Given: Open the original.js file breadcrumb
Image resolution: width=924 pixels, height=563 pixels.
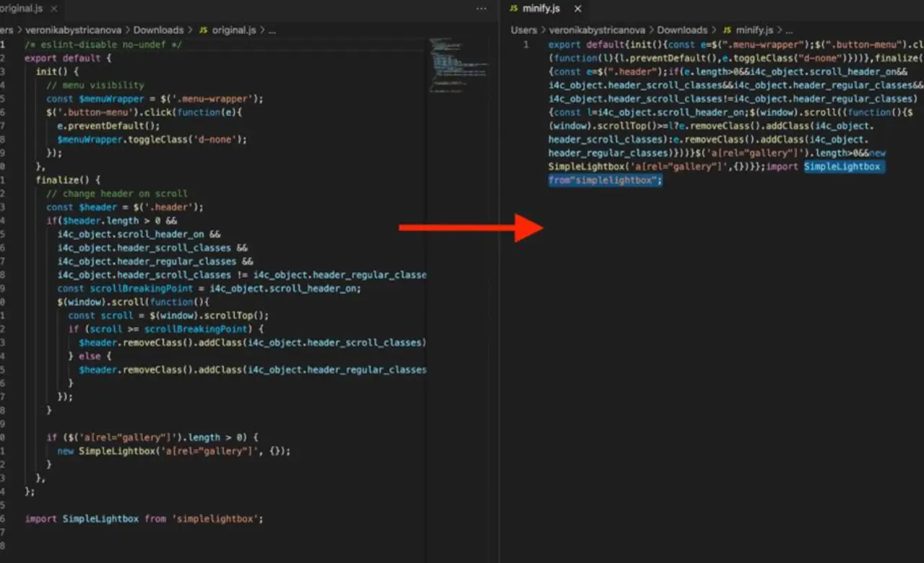Looking at the screenshot, I should click(x=226, y=30).
